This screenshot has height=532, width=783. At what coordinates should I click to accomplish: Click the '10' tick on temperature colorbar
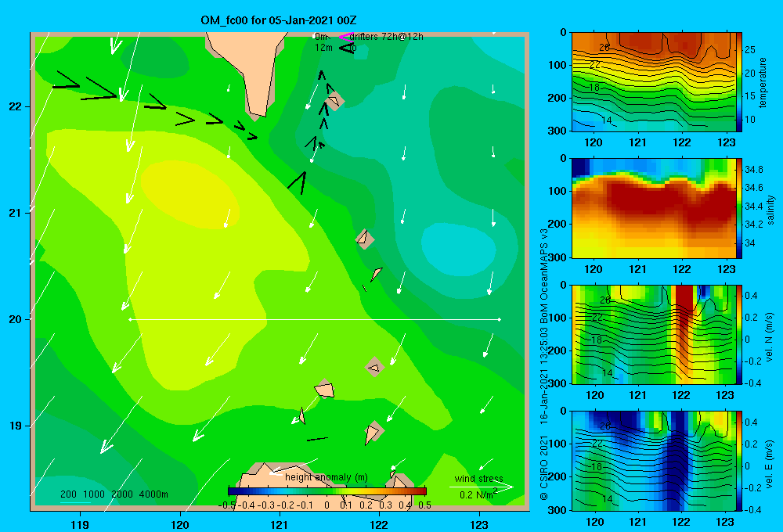tap(749, 120)
